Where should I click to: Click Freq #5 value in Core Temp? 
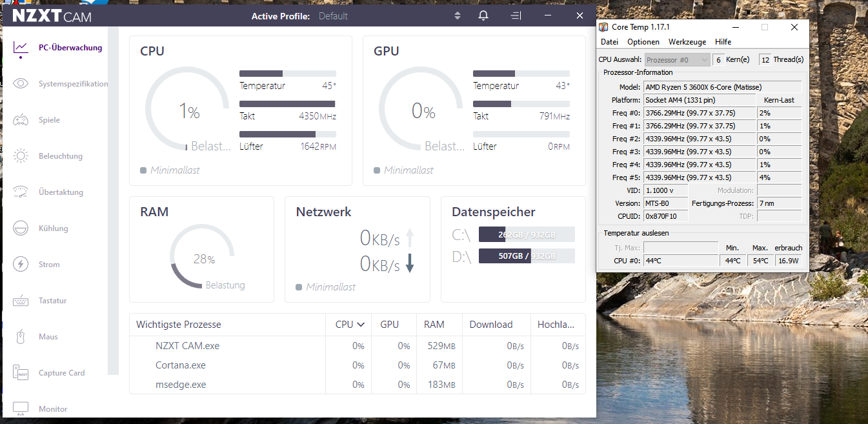pyautogui.click(x=700, y=177)
